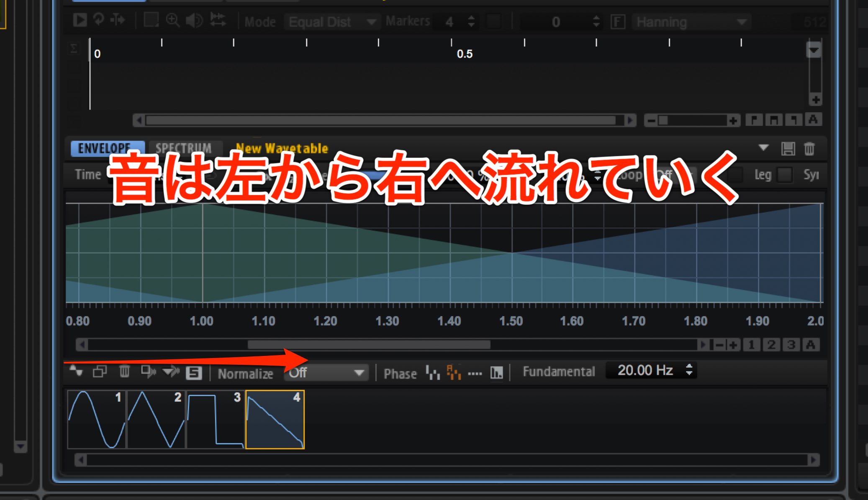Click the Play icon in the sample toolbar
This screenshot has width=868, height=500.
coord(80,20)
